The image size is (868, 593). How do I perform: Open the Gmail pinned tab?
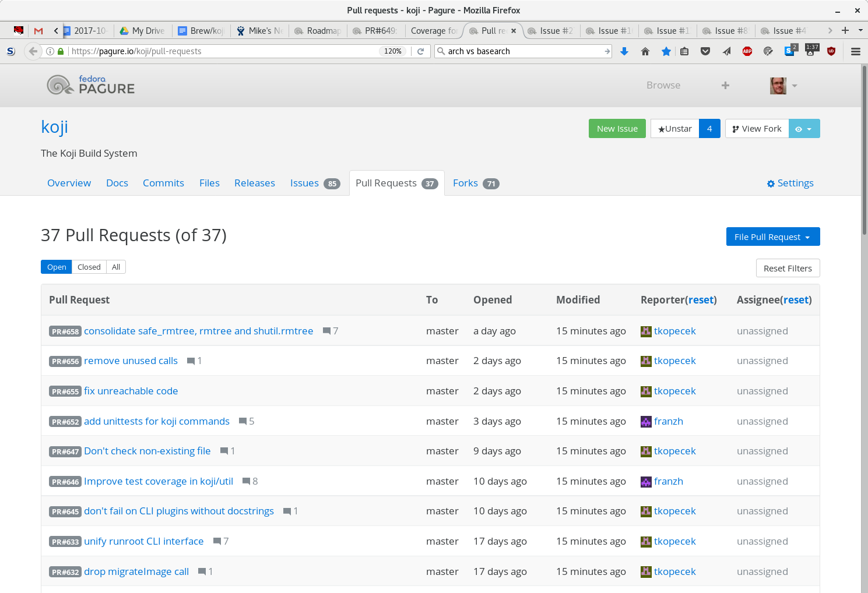(x=38, y=31)
